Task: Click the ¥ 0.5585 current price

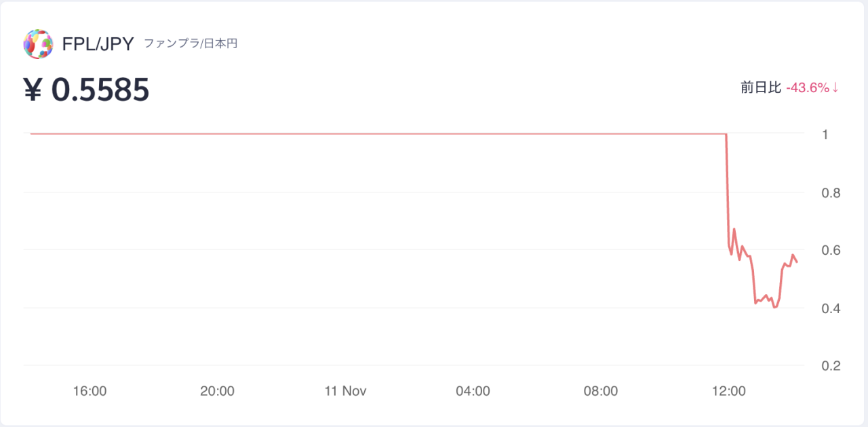Action: 87,90
